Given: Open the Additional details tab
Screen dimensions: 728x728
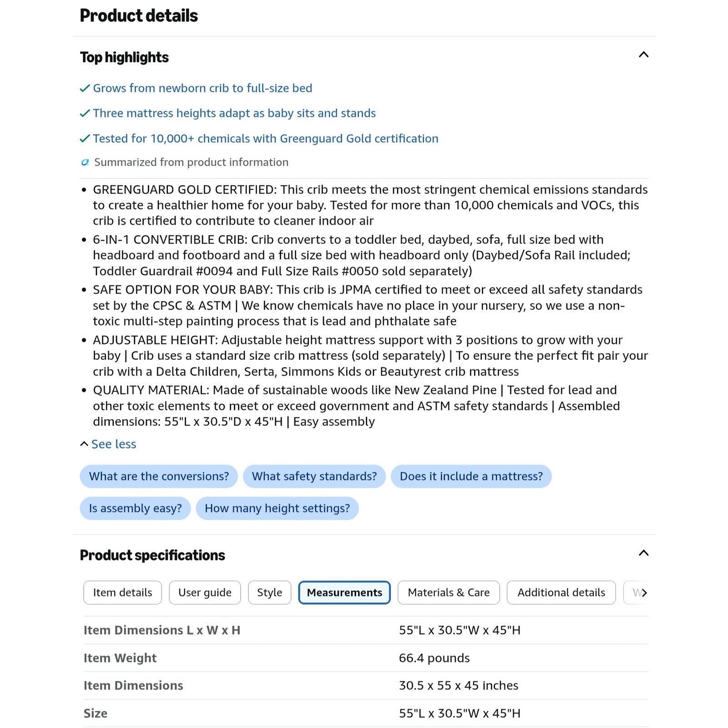Looking at the screenshot, I should [x=561, y=592].
